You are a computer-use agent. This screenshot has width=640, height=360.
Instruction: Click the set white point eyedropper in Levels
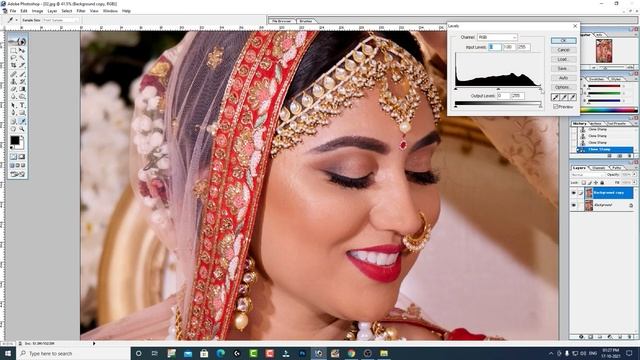click(x=572, y=97)
